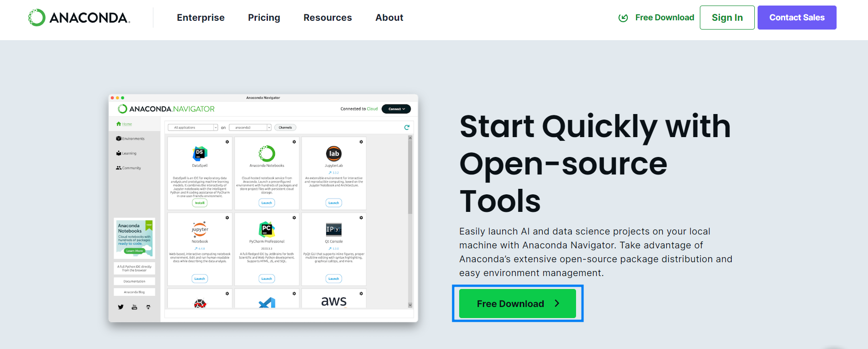Open the Jupyter Notebook card gear settings

[x=227, y=217]
